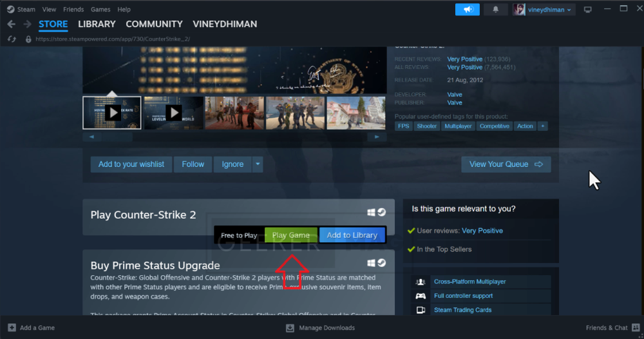Click the Cross-Platform Multiplayer people icon
The image size is (644, 339).
point(421,282)
